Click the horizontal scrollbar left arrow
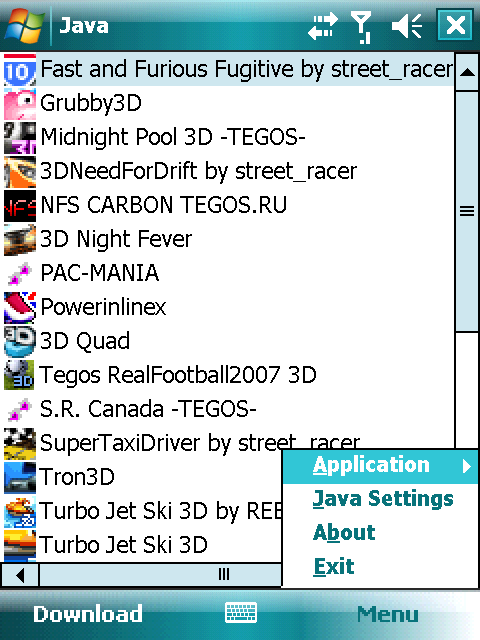Image resolution: width=480 pixels, height=640 pixels. pyautogui.click(x=20, y=576)
